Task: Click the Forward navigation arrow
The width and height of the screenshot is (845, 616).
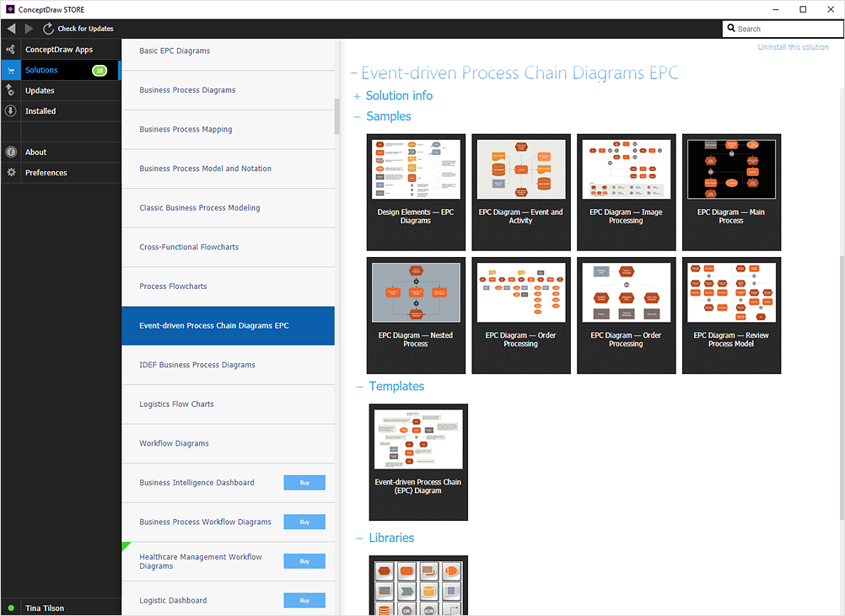Action: tap(30, 29)
